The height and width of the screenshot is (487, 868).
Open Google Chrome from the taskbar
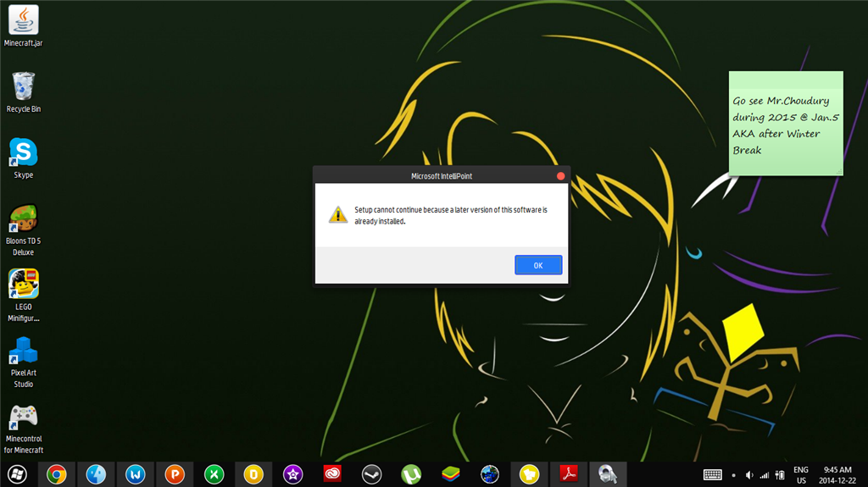[57, 474]
